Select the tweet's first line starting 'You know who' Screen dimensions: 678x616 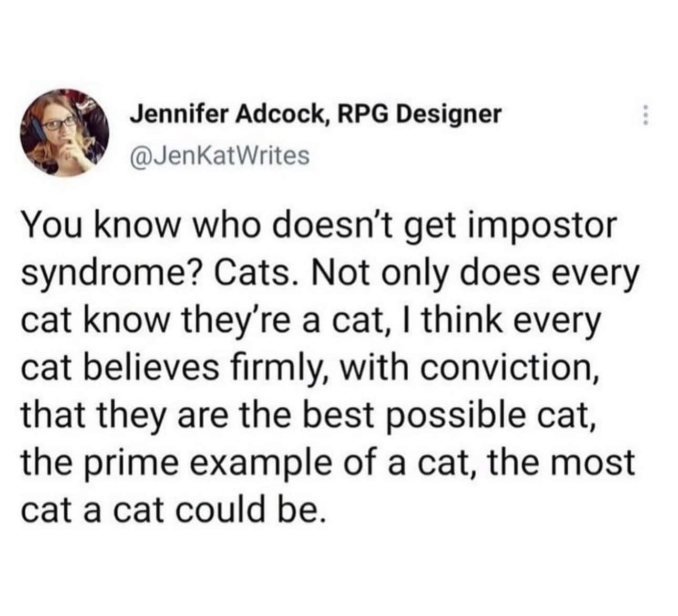coord(318,227)
